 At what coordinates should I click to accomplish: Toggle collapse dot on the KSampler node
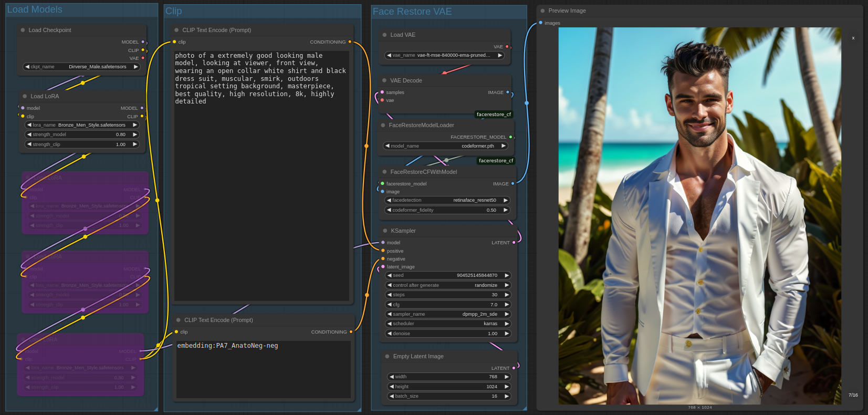(x=385, y=231)
